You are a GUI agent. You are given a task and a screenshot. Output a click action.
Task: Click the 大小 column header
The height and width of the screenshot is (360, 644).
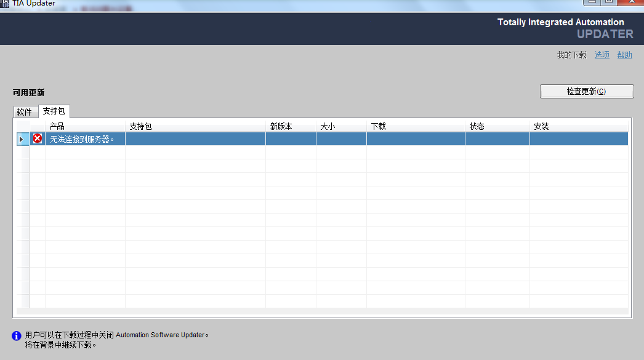coord(341,126)
